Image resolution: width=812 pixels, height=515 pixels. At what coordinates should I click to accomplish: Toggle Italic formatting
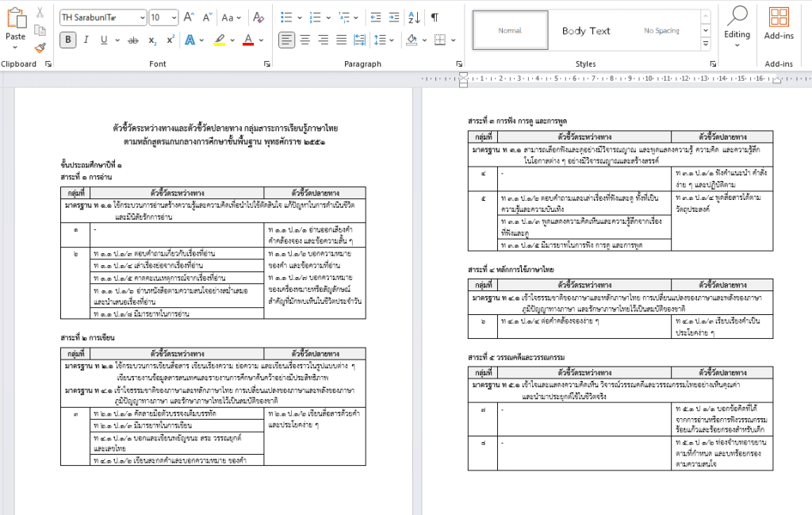(x=86, y=40)
